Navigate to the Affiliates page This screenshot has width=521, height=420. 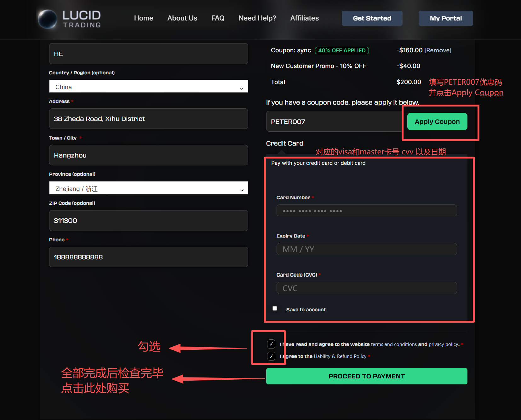pos(304,18)
